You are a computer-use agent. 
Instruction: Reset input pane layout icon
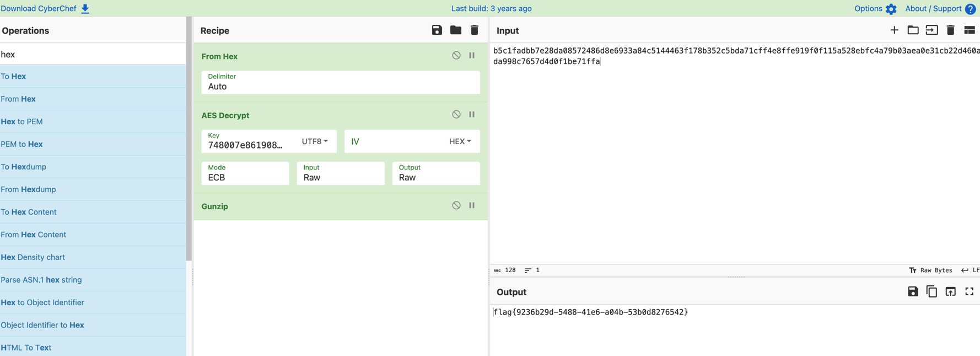[969, 30]
